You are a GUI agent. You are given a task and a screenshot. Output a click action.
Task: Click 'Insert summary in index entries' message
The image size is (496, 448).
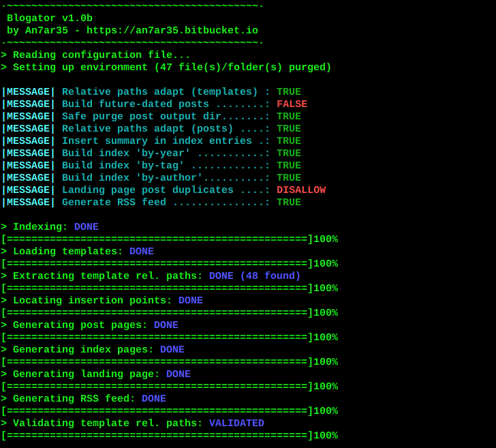(x=157, y=141)
